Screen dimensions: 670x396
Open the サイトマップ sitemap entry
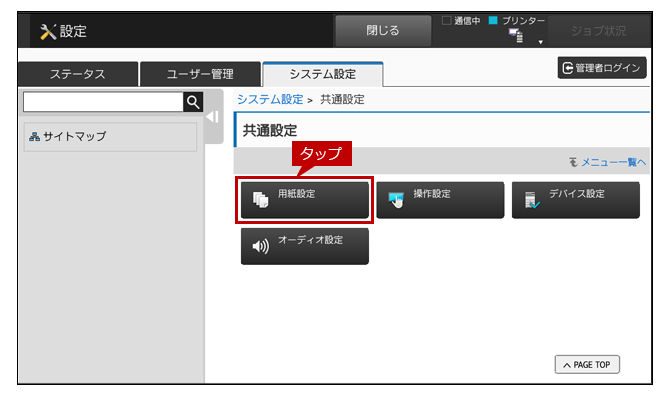coord(110,137)
